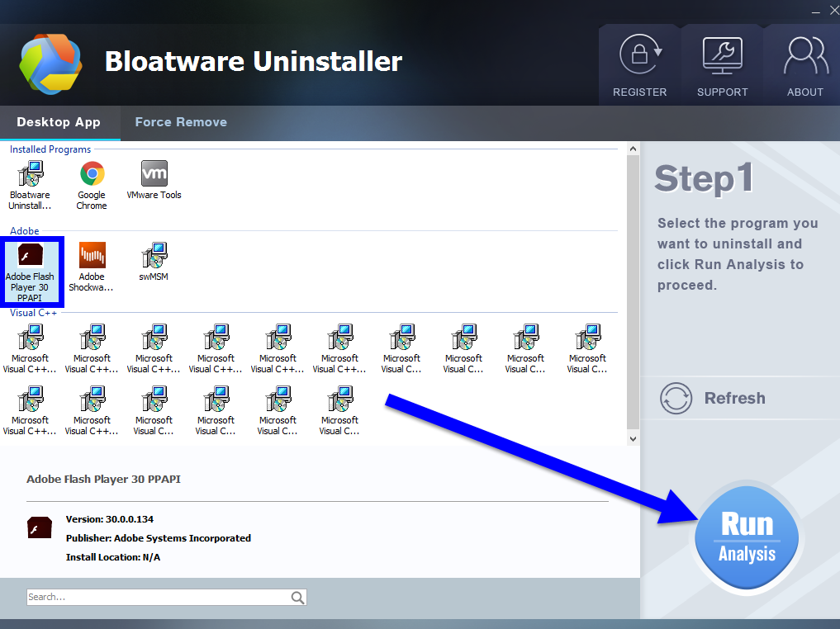Click the Refresh button
This screenshot has height=629, width=840.
click(713, 398)
